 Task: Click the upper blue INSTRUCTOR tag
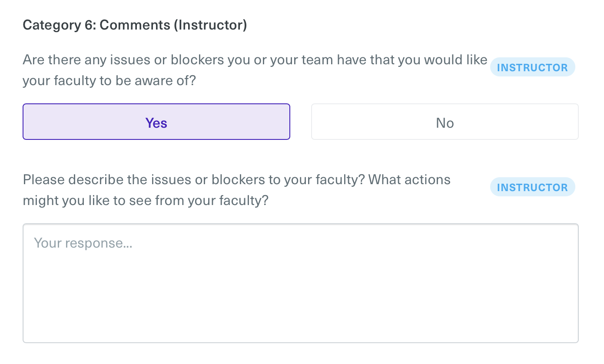pyautogui.click(x=532, y=68)
